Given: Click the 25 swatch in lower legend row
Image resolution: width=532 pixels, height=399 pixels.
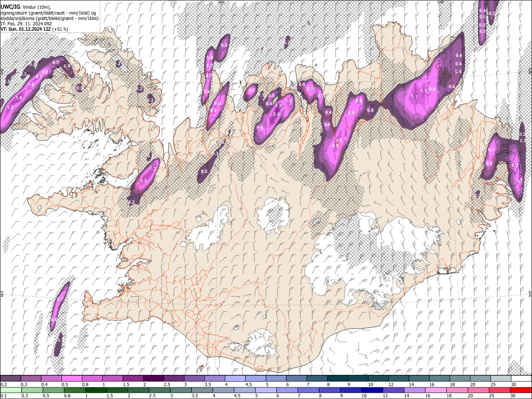Looking at the screenshot, I should [x=499, y=390].
